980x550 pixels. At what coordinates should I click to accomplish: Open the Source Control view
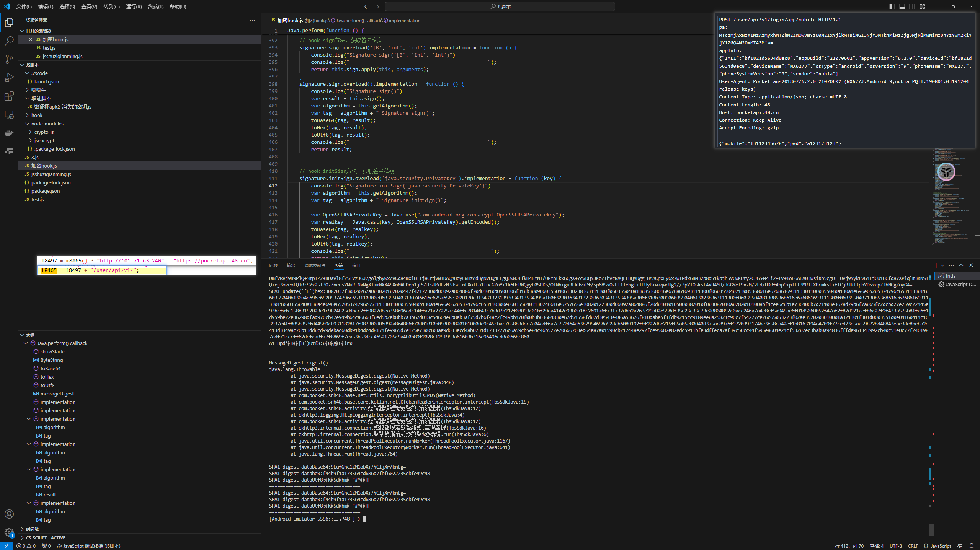[9, 59]
